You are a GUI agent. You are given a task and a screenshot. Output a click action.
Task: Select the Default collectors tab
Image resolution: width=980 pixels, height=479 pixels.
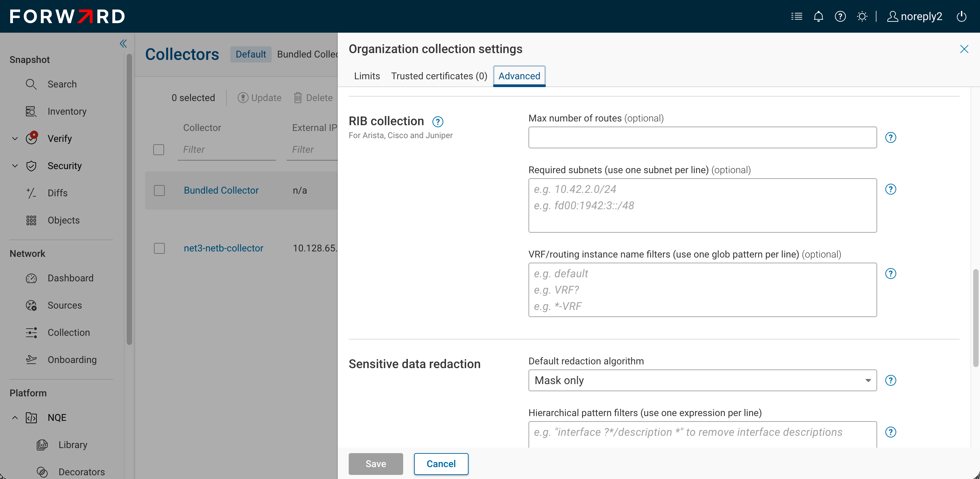click(x=251, y=54)
